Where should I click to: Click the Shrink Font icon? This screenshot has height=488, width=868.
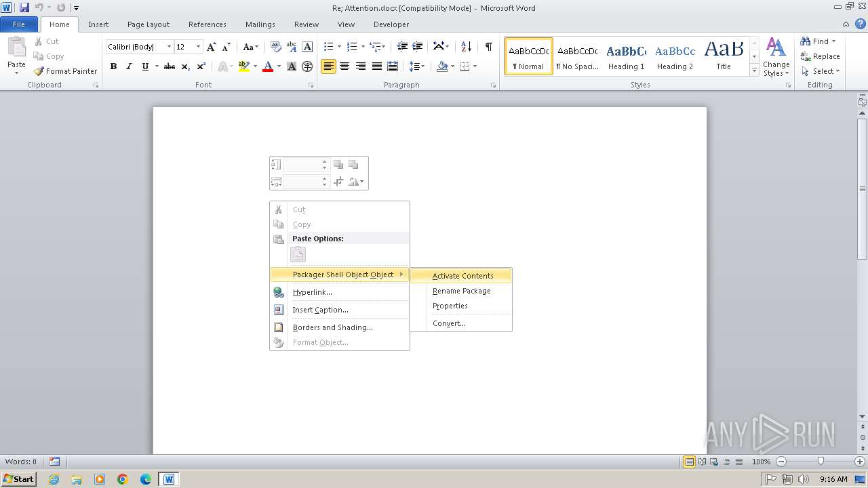coord(226,47)
